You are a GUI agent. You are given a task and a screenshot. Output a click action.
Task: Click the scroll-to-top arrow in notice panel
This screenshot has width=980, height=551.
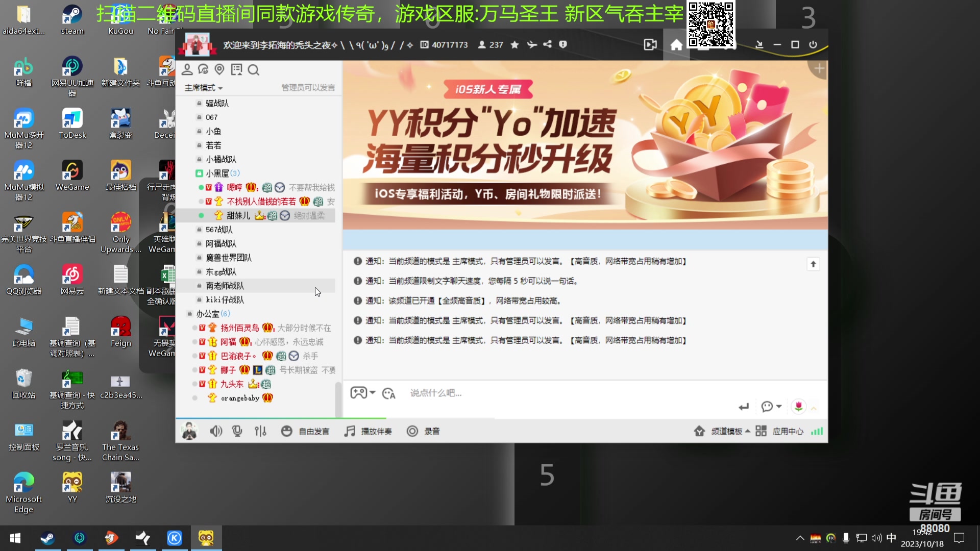[813, 264]
